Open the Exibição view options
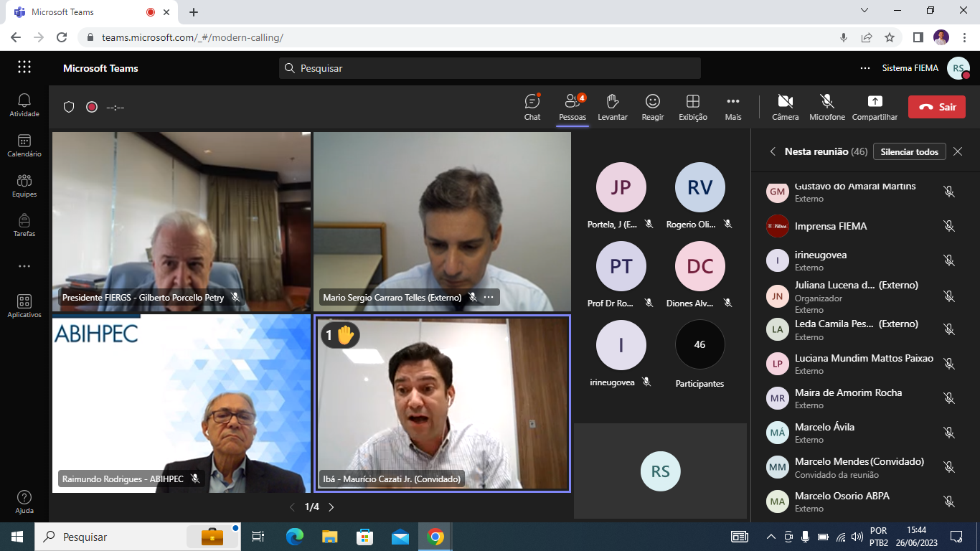Image resolution: width=980 pixels, height=551 pixels. [693, 107]
